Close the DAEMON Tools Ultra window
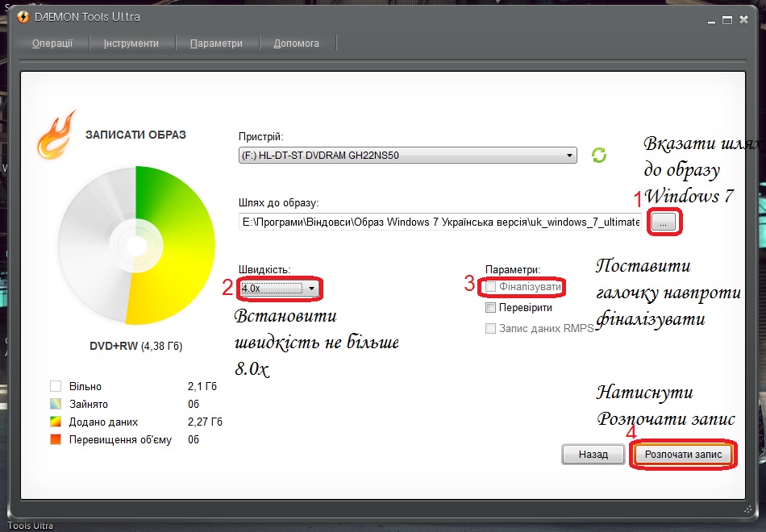The image size is (766, 532). pos(743,19)
